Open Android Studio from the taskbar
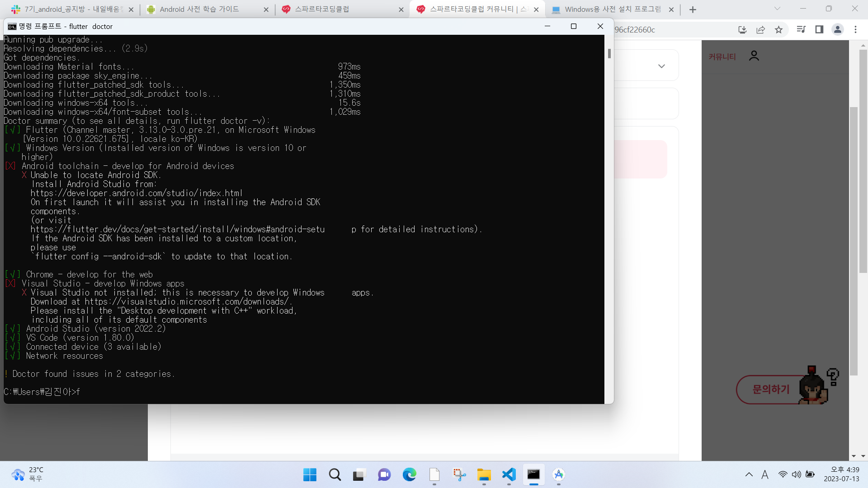The image size is (868, 488). coord(559,474)
